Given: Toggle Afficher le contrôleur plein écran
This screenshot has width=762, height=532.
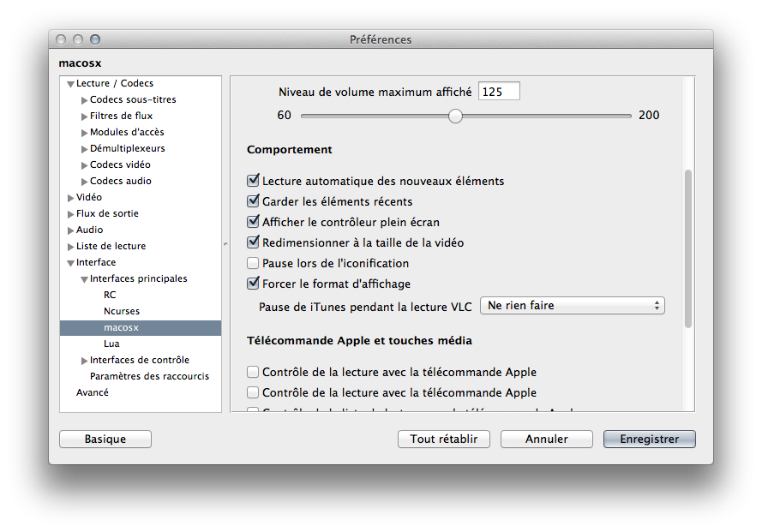Looking at the screenshot, I should [x=253, y=222].
